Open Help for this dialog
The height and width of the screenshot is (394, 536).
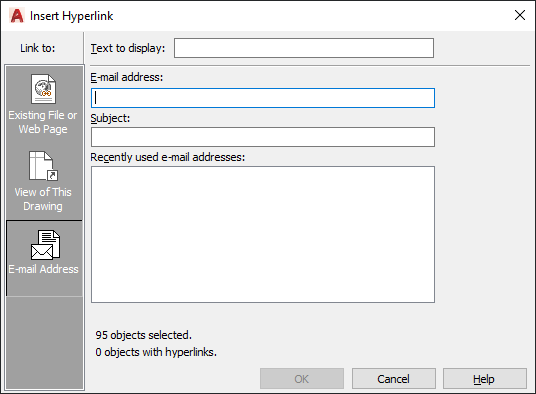[485, 379]
